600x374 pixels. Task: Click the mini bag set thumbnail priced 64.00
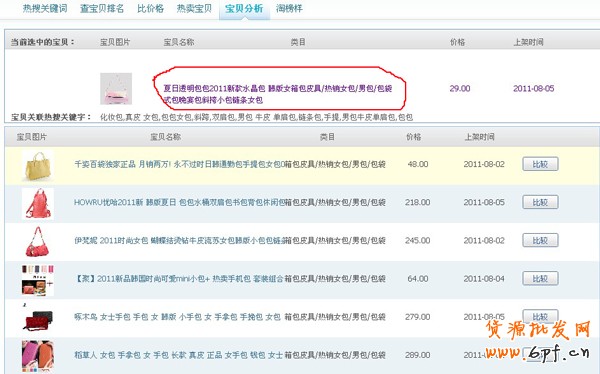pyautogui.click(x=38, y=280)
